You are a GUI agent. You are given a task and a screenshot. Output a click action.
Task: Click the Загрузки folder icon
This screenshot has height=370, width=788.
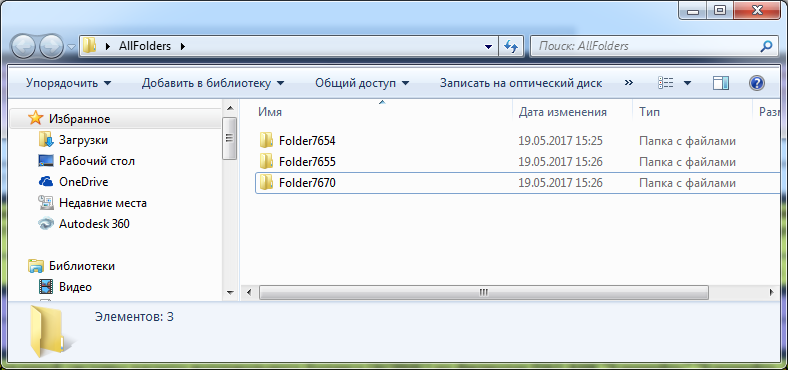46,139
